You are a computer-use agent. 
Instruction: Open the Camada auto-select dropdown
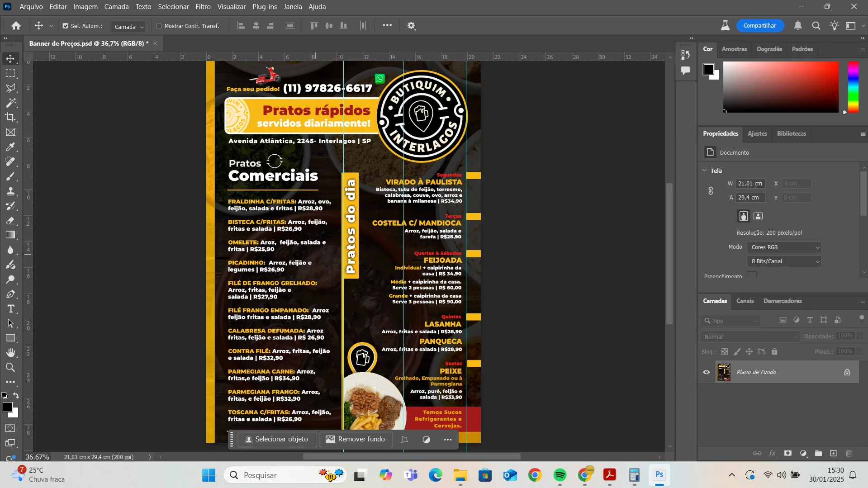pos(128,27)
